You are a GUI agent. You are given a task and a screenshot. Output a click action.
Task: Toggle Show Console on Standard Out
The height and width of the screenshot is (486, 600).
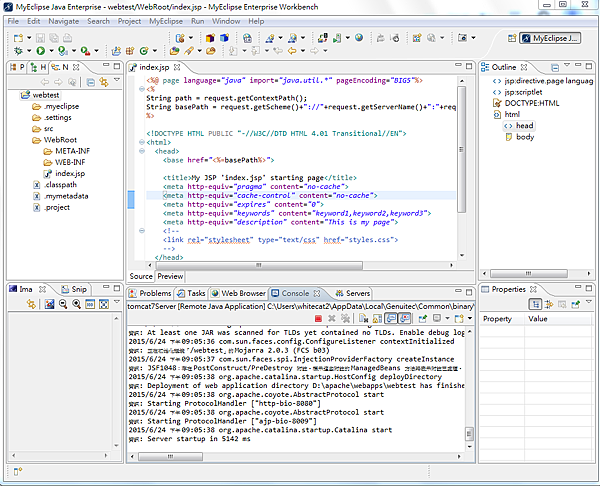coord(391,318)
